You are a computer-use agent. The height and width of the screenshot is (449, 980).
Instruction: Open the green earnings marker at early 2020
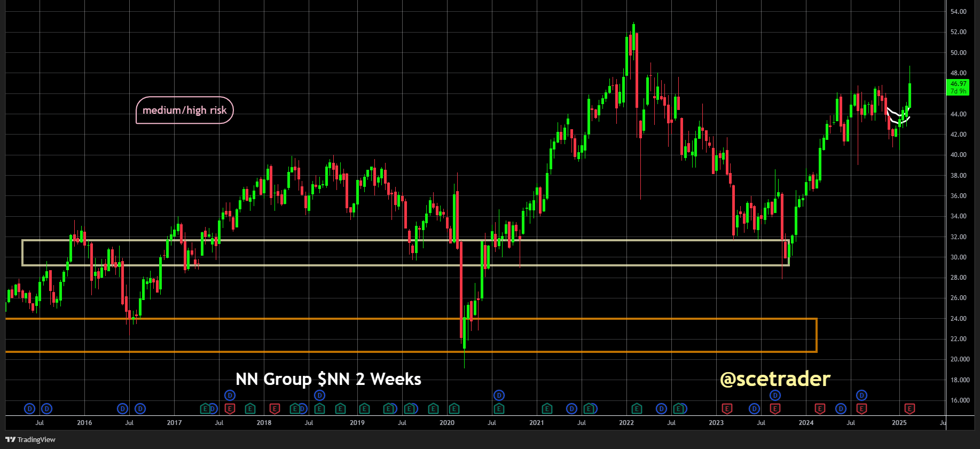coord(454,408)
